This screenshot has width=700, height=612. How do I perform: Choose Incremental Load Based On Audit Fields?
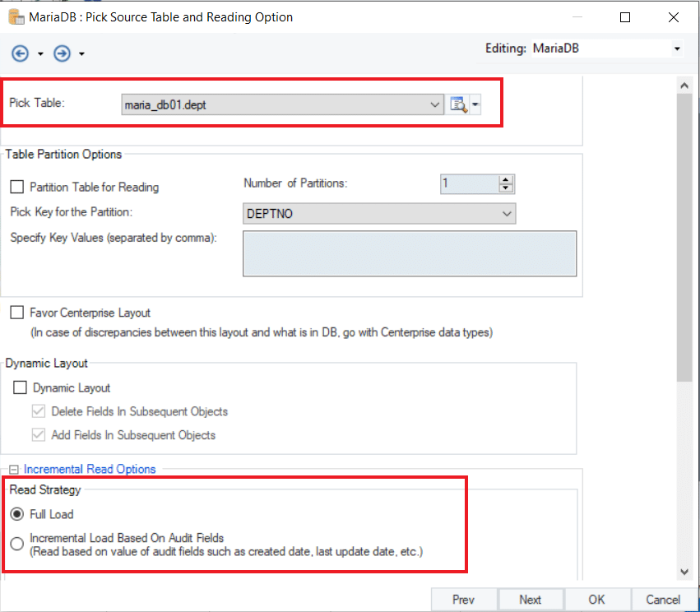pyautogui.click(x=17, y=544)
